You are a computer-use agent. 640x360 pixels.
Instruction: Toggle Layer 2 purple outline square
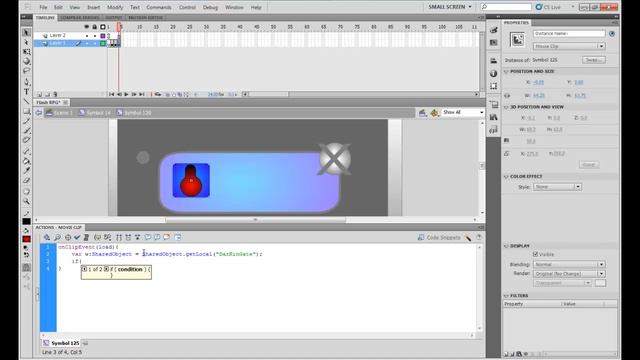pos(103,36)
